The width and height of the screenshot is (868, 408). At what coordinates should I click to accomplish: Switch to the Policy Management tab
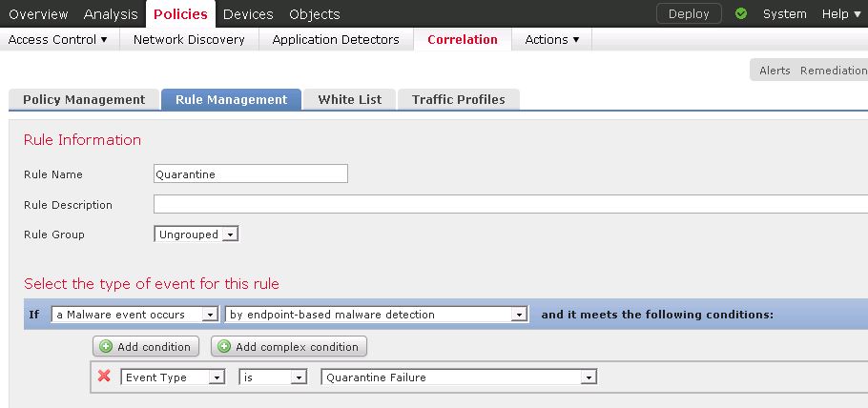(x=84, y=100)
